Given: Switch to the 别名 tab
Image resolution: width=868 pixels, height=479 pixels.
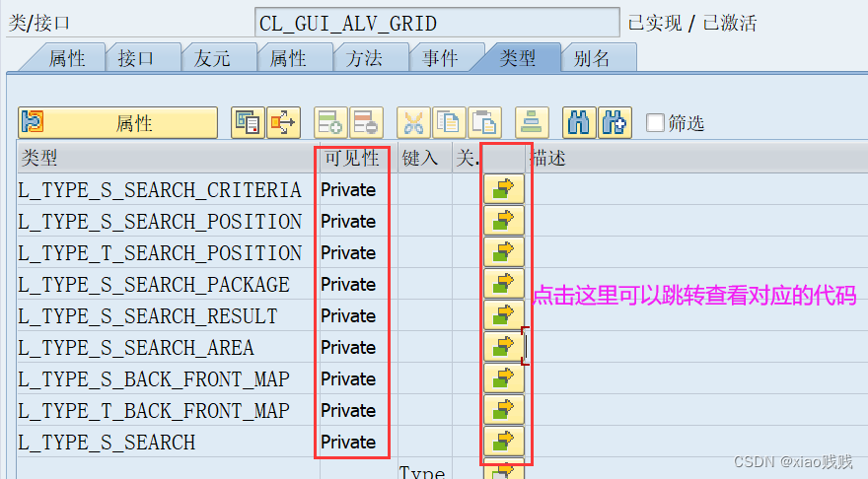Looking at the screenshot, I should tap(592, 57).
